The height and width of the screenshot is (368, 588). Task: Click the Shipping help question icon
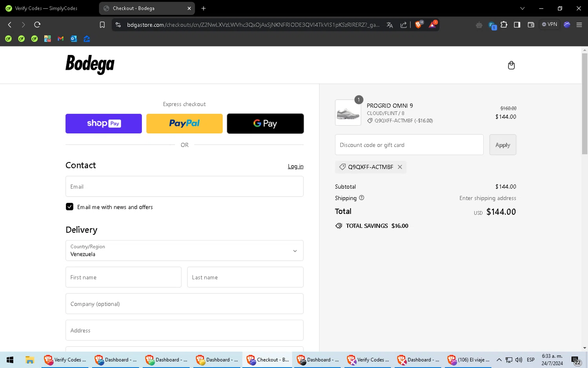point(361,198)
